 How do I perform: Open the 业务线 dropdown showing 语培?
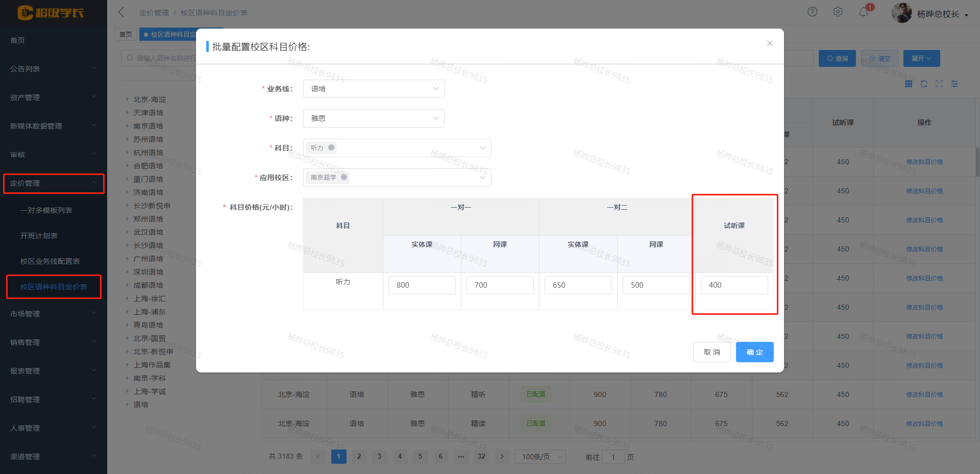click(x=373, y=88)
